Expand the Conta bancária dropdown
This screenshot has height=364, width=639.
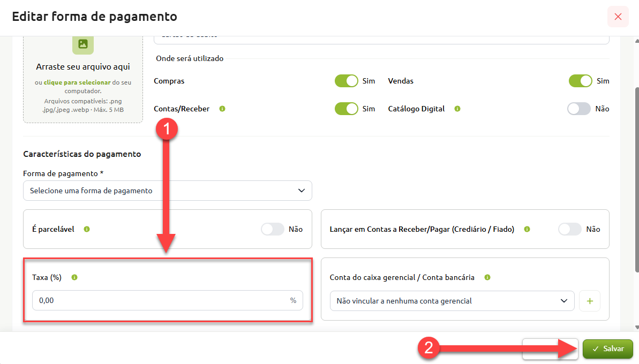coord(452,301)
